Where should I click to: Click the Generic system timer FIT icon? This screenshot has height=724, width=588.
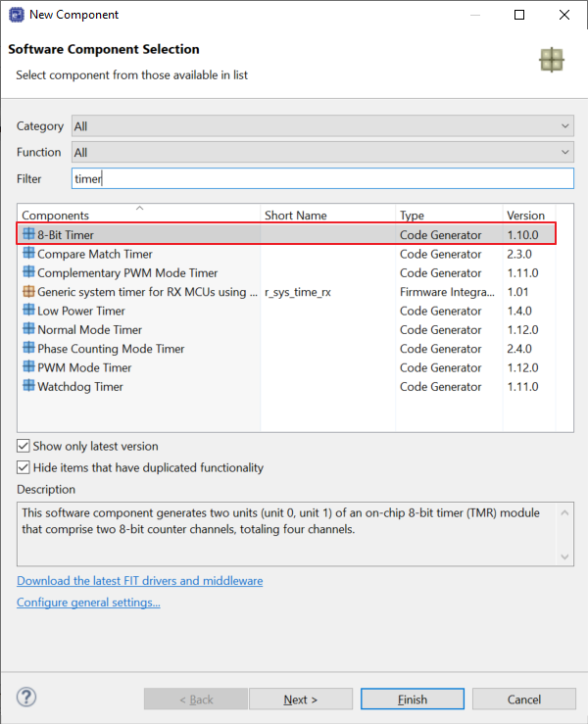click(28, 292)
